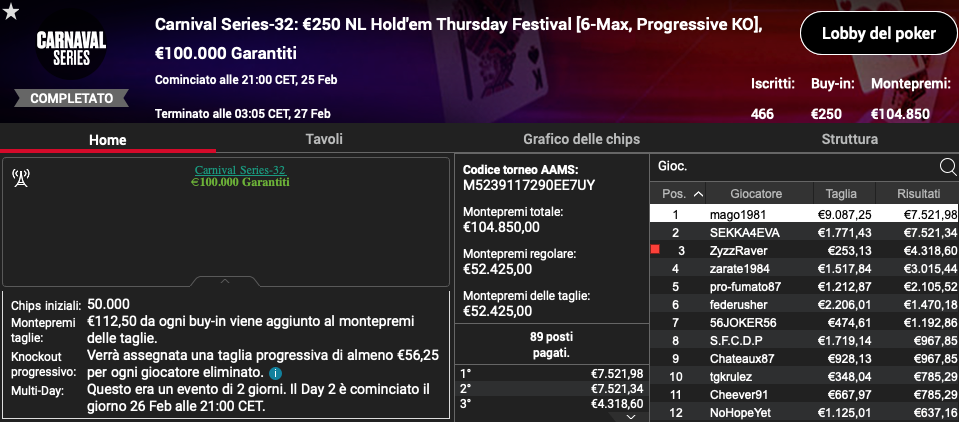
Task: Open the Struttura tab
Action: point(850,139)
